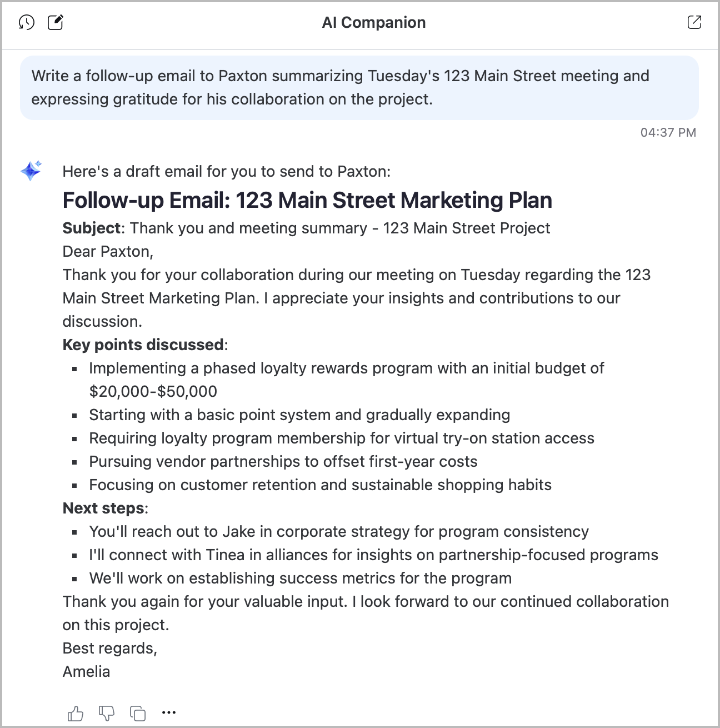Select the email Subject line
Image resolution: width=720 pixels, height=728 pixels.
pos(306,228)
